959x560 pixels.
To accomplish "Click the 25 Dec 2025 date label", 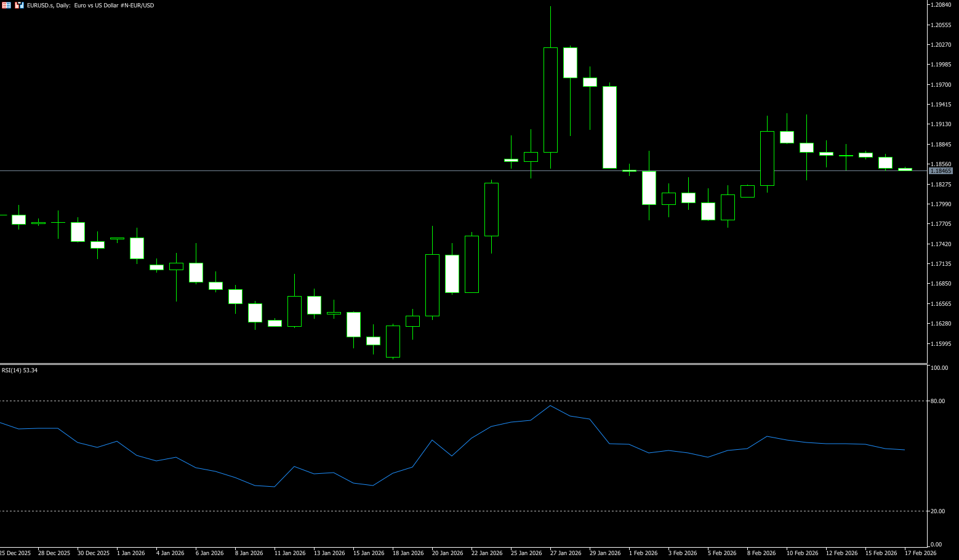I will 15,553.
